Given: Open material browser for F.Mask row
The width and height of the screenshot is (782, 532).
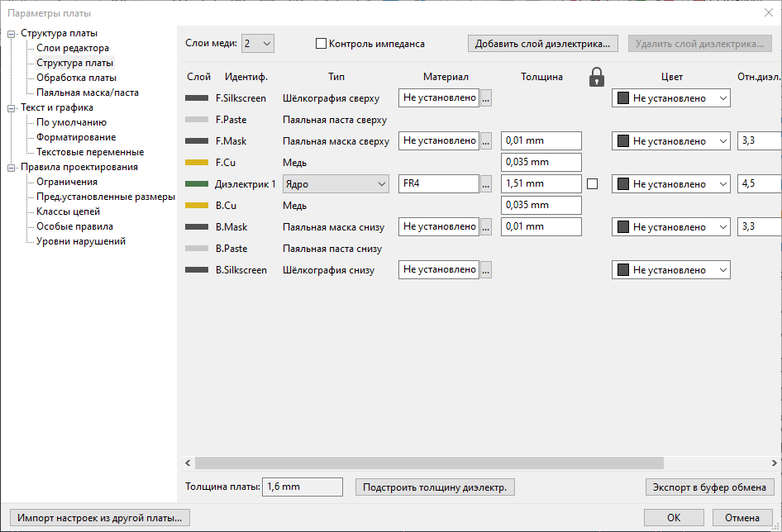Looking at the screenshot, I should click(x=486, y=141).
